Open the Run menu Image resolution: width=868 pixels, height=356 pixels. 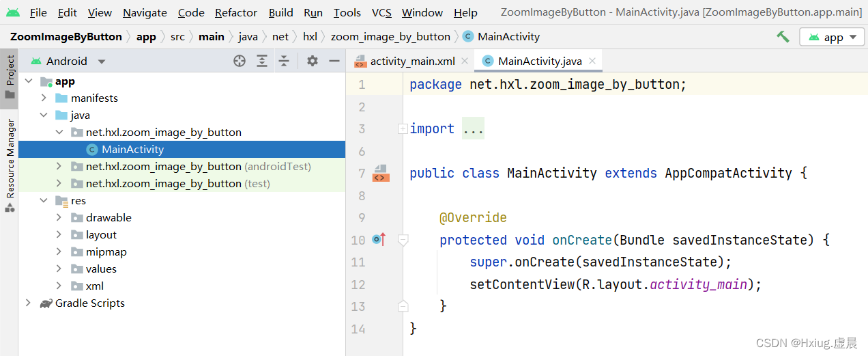313,12
